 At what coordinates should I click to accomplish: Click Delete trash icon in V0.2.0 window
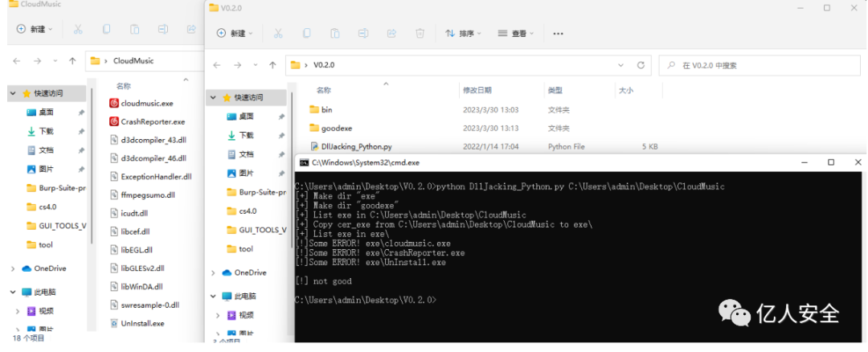(x=420, y=33)
